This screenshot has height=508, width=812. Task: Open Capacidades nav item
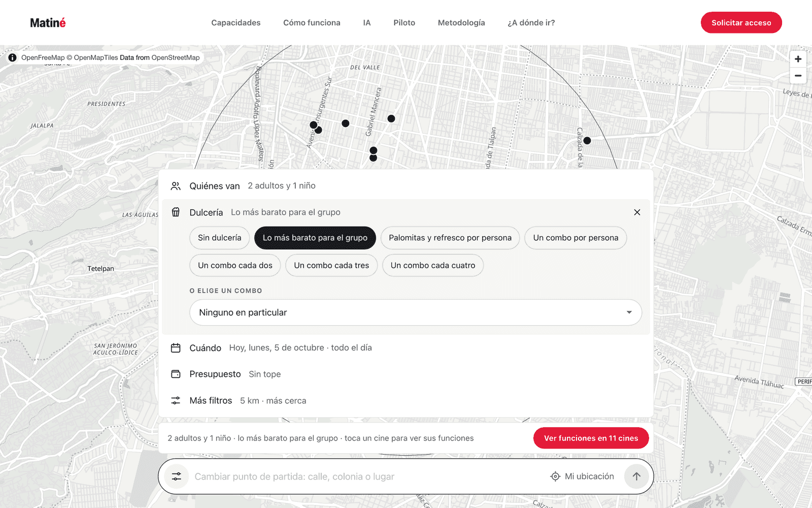(x=236, y=23)
